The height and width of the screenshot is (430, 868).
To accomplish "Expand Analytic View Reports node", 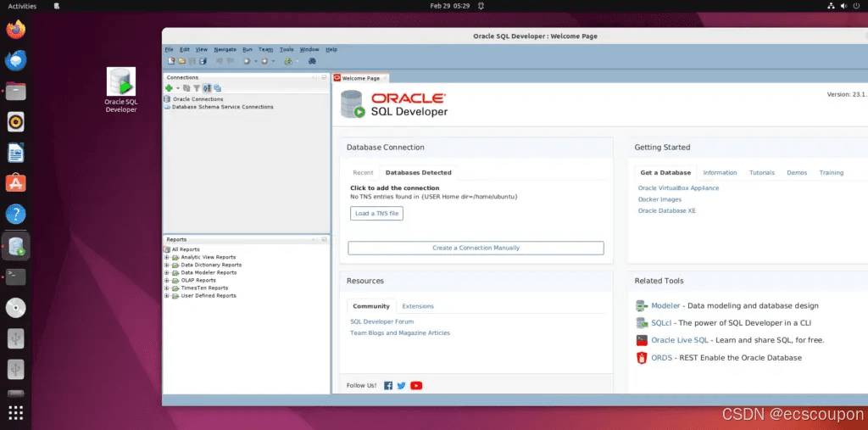I will pos(167,257).
